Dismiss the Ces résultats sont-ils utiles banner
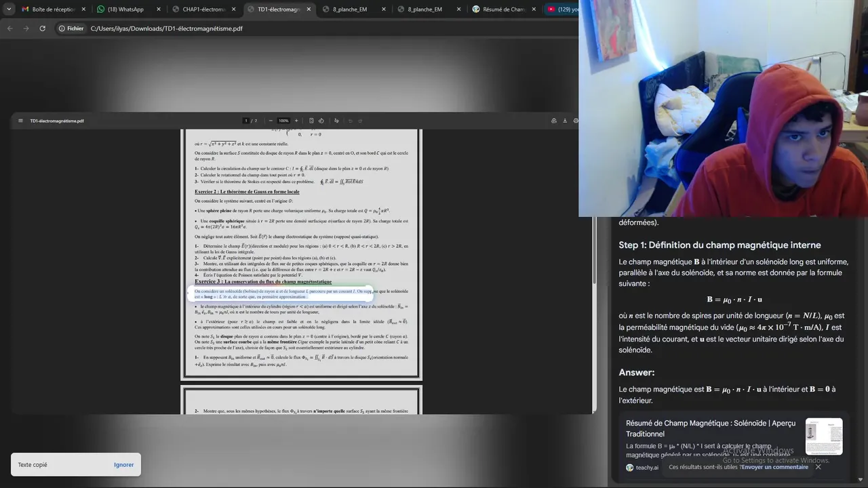This screenshot has width=868, height=488. point(818,467)
